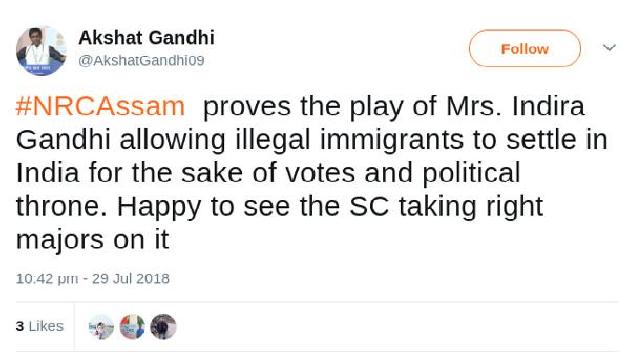The image size is (630, 362).
Task: Click the number 3 beside Likes
Action: tap(20, 326)
